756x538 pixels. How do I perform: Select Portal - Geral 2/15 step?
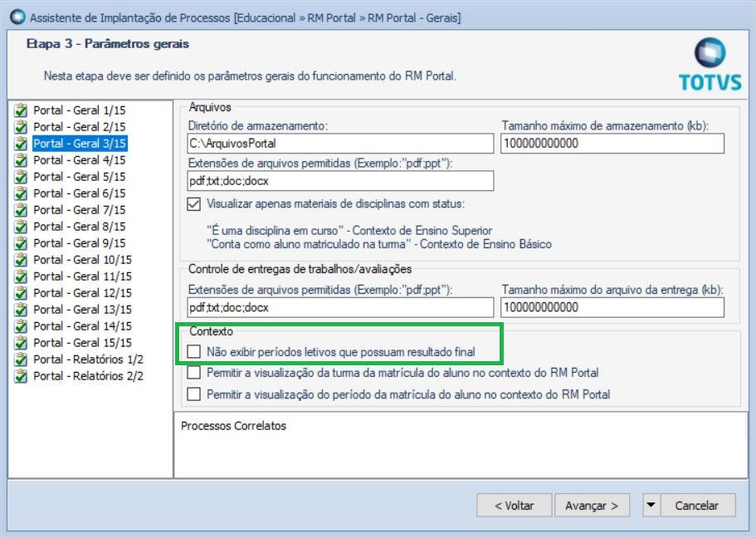point(80,127)
